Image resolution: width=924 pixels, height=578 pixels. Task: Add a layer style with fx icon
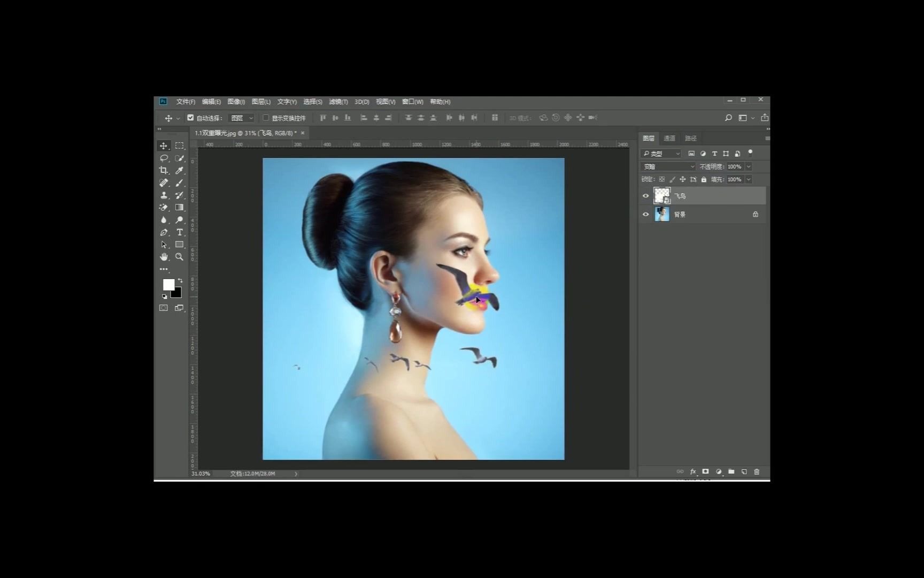tap(692, 471)
